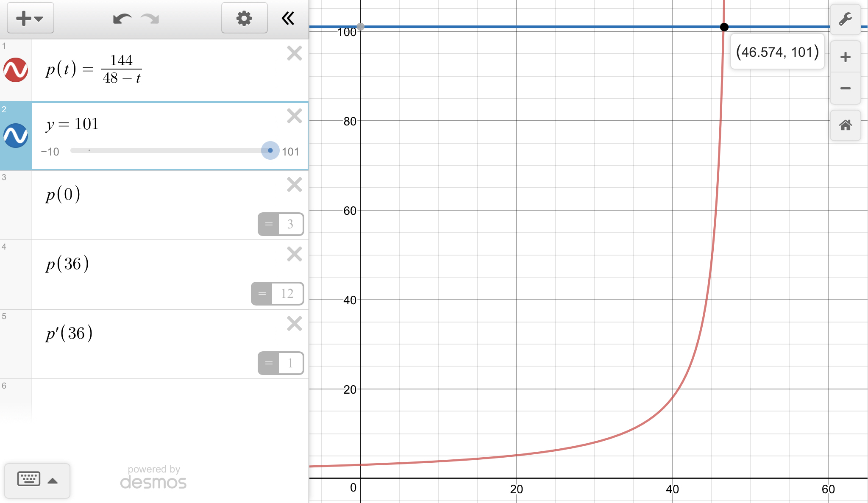
Task: Delete the p'(36) expression
Action: pyautogui.click(x=294, y=324)
